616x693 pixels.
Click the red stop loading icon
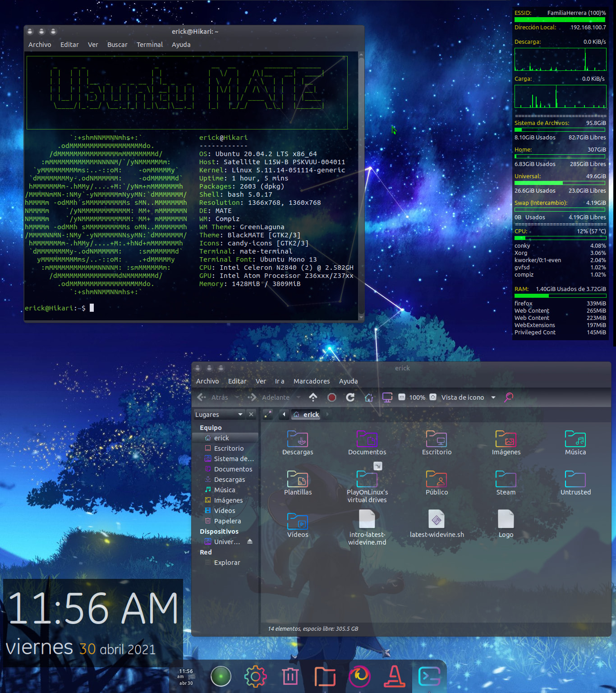coord(332,397)
